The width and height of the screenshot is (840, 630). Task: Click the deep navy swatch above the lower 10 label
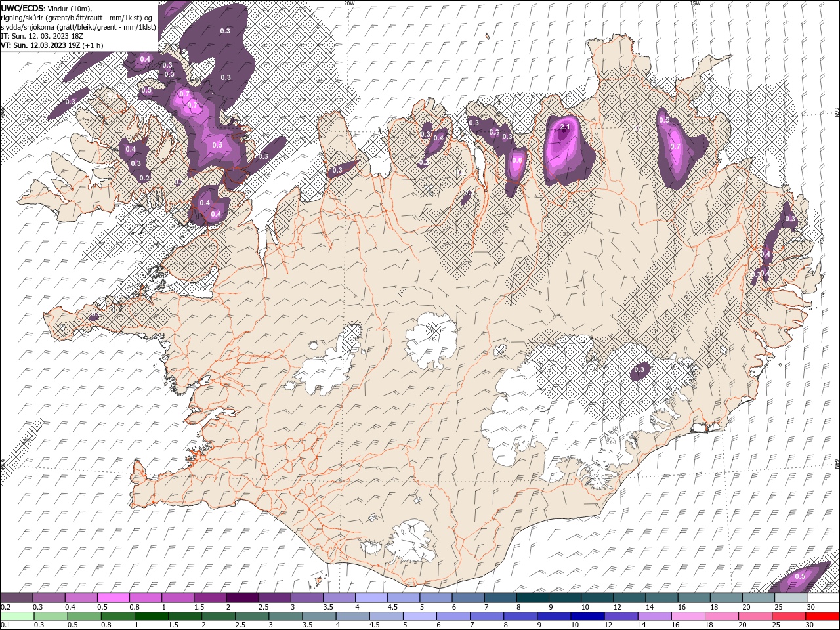pyautogui.click(x=587, y=616)
